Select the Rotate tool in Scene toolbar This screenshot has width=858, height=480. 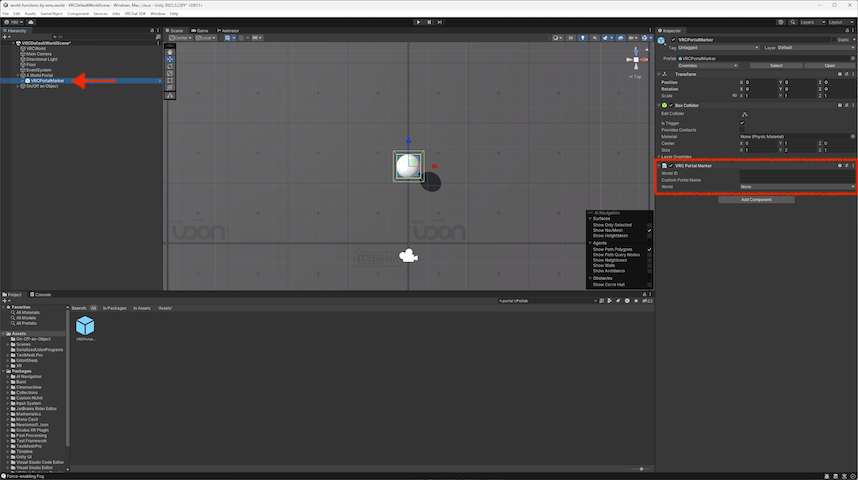(x=170, y=66)
